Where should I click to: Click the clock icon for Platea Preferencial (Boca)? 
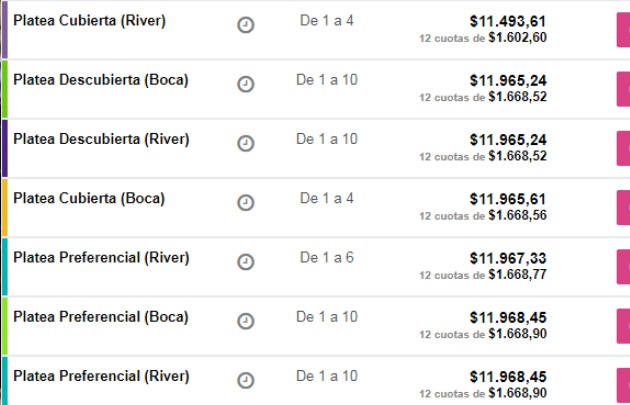pos(246,321)
